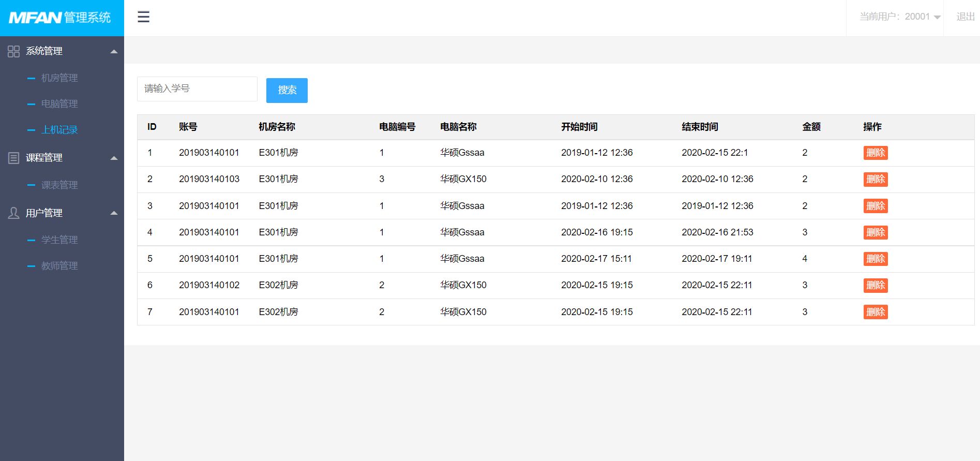Go to 电脑管理 menu item
The image size is (980, 461).
point(59,104)
